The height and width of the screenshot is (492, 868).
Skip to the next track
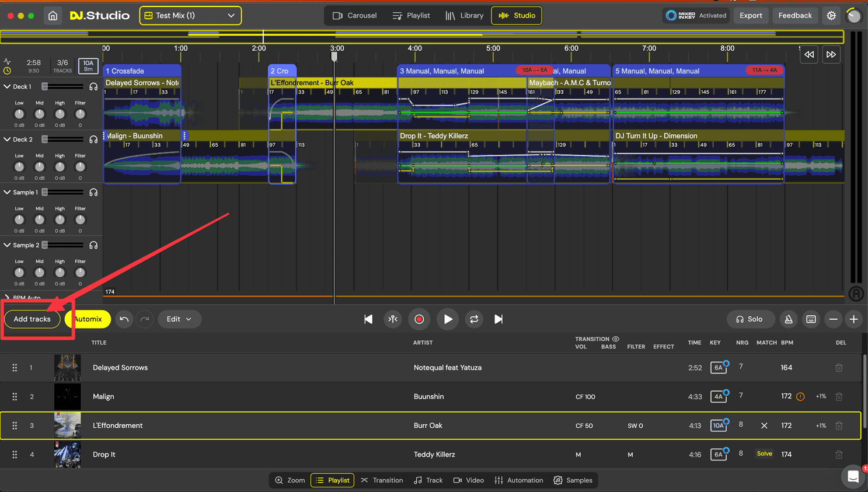499,319
